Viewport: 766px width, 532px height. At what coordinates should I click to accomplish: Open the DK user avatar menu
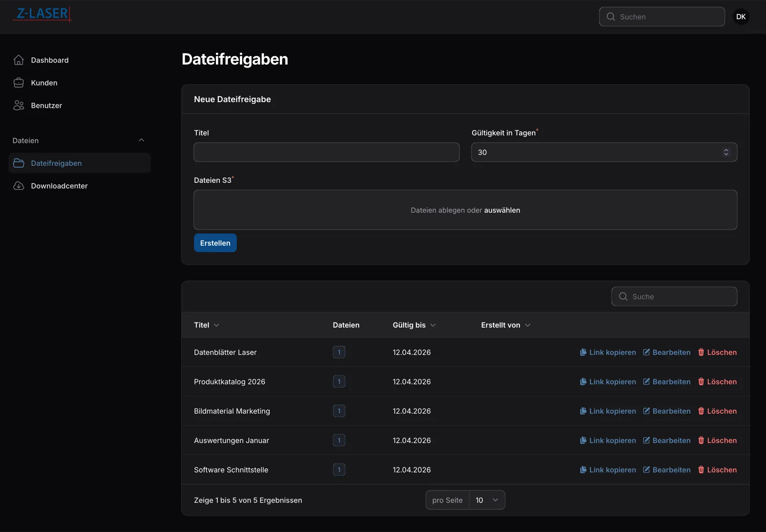[741, 17]
